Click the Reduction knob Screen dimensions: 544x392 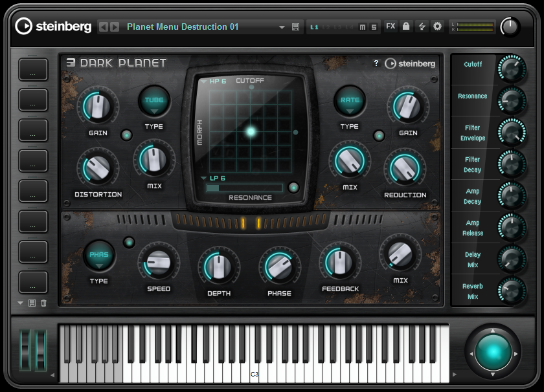(x=405, y=168)
